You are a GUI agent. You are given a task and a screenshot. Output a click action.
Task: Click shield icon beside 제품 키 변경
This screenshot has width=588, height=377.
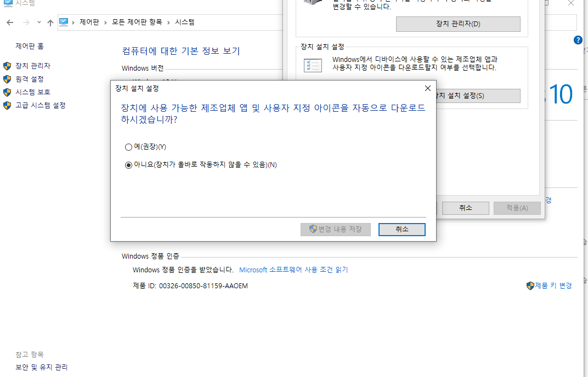click(x=530, y=286)
